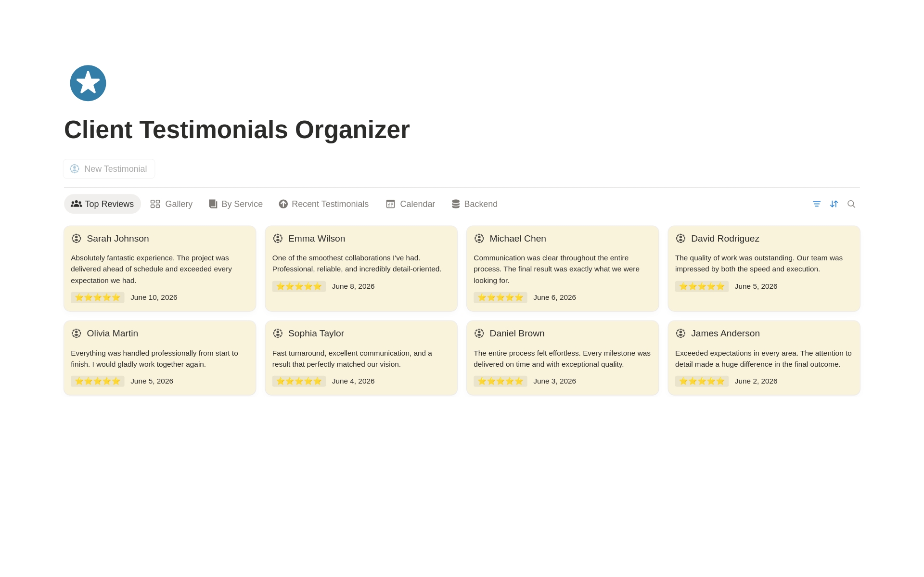Open Daniel Brown's testimonial card
The height and width of the screenshot is (577, 924).
point(563,358)
